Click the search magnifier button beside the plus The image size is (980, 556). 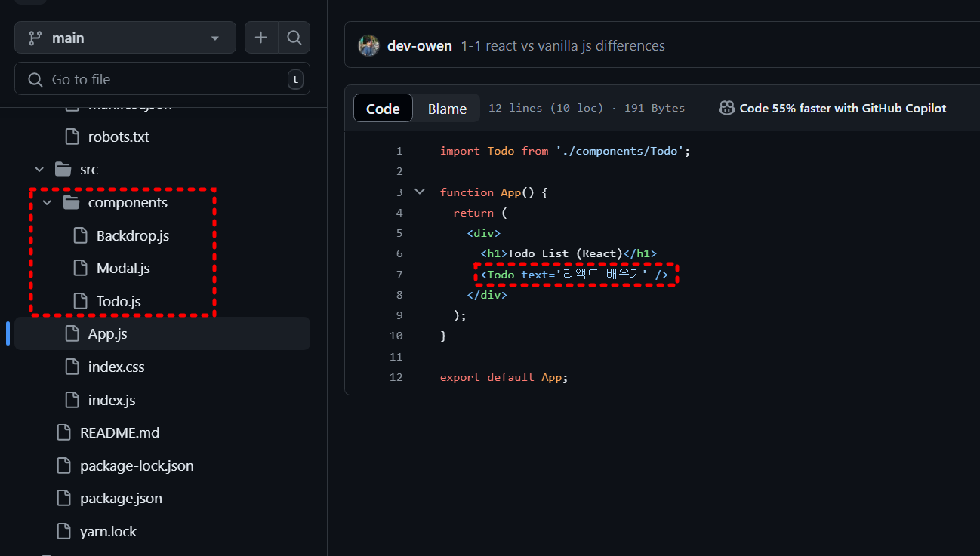[x=294, y=38]
